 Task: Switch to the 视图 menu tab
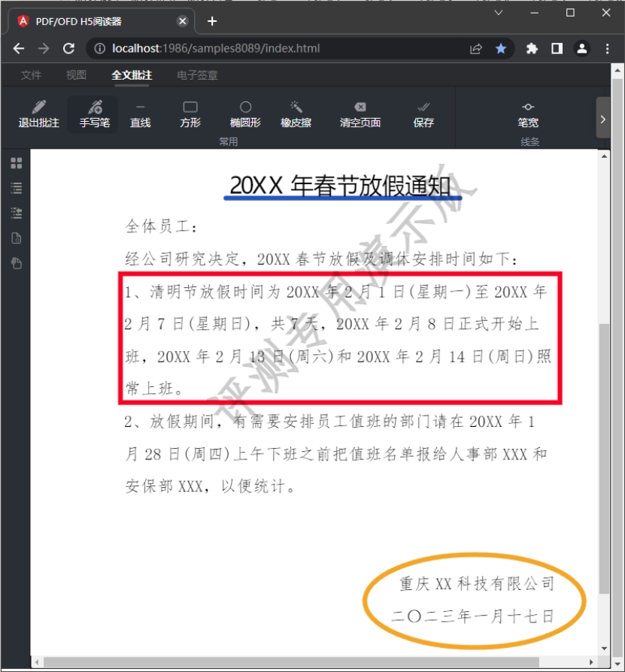pyautogui.click(x=76, y=75)
